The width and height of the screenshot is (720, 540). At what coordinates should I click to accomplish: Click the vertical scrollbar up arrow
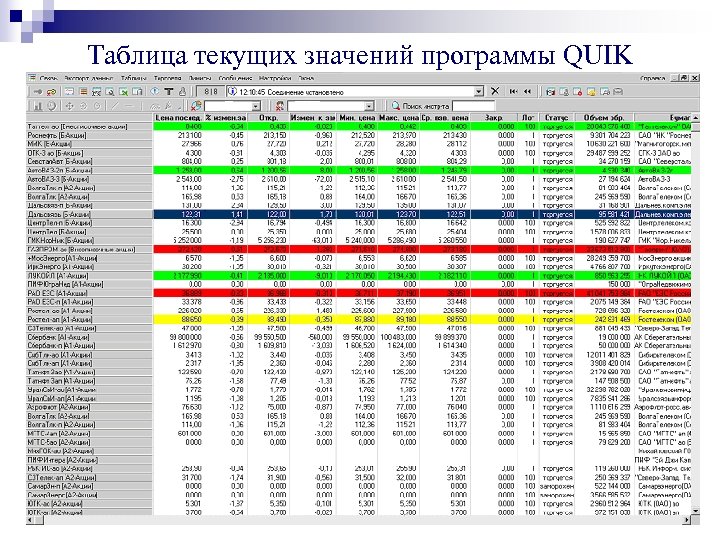(x=696, y=118)
